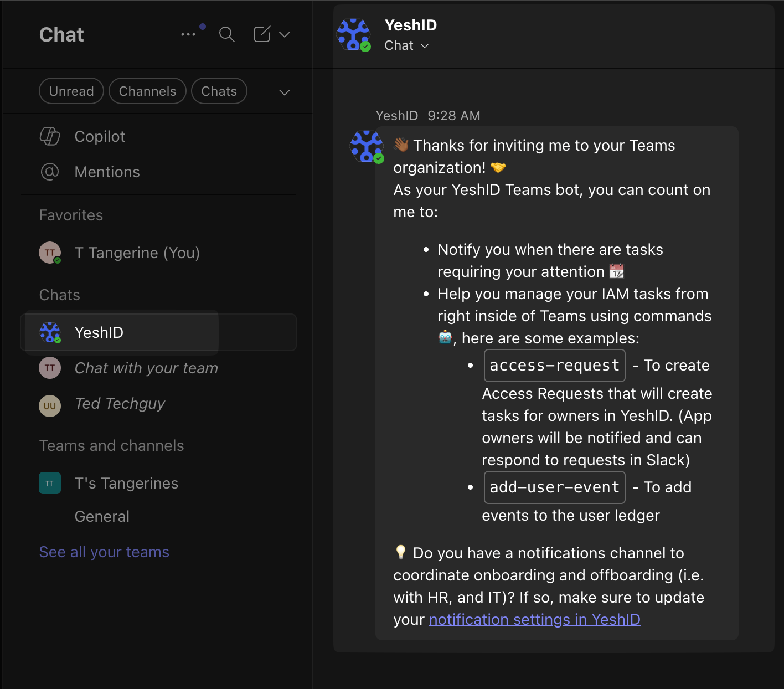Expand the filter pills chevron
This screenshot has width=784, height=689.
tap(285, 92)
